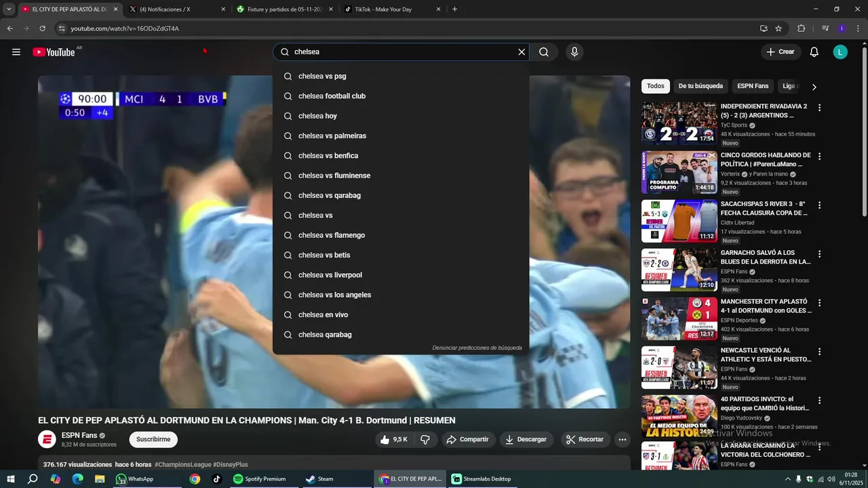Switch to TikTok - Make Your Day tab

coord(391,9)
